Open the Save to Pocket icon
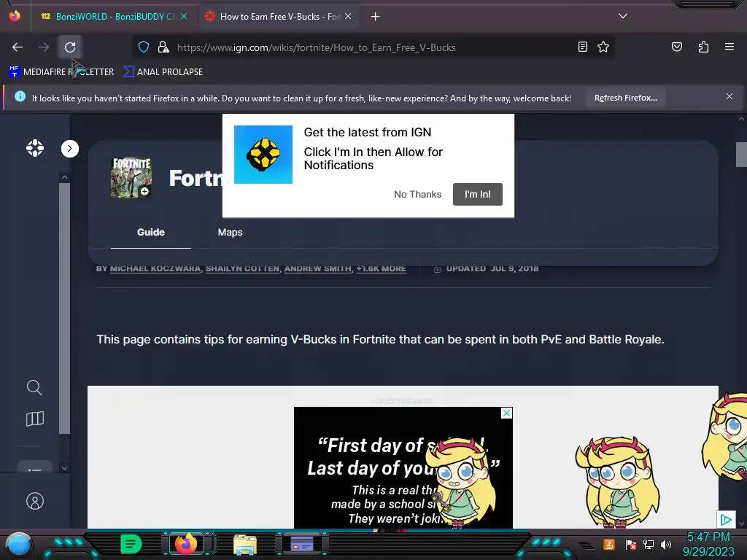The image size is (747, 560). tap(676, 47)
